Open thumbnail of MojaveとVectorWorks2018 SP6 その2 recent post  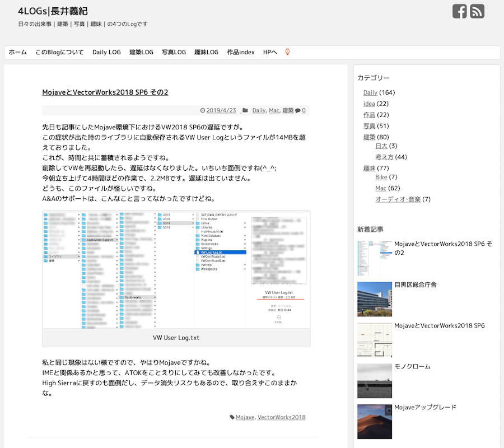375,258
